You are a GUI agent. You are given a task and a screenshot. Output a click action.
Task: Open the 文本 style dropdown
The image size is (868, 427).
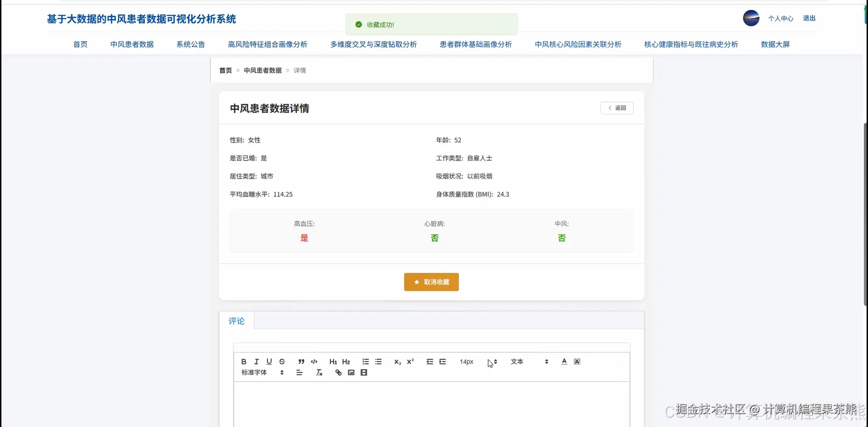click(518, 361)
